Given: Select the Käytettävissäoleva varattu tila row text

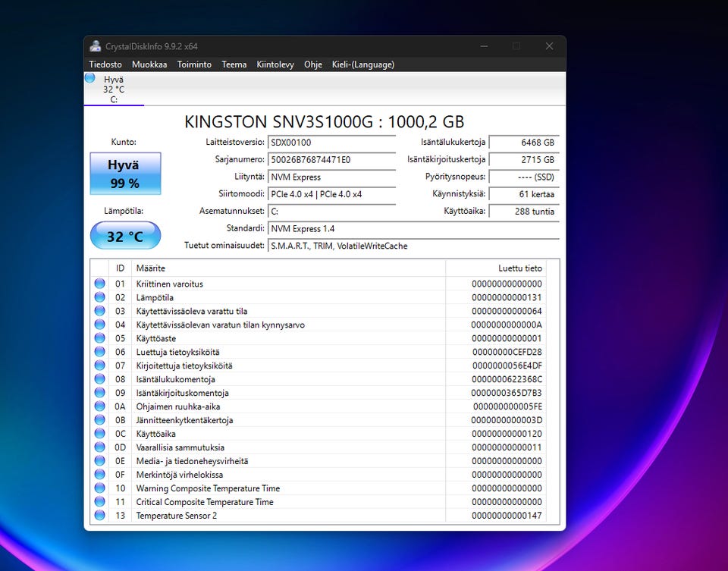Looking at the screenshot, I should click(191, 311).
